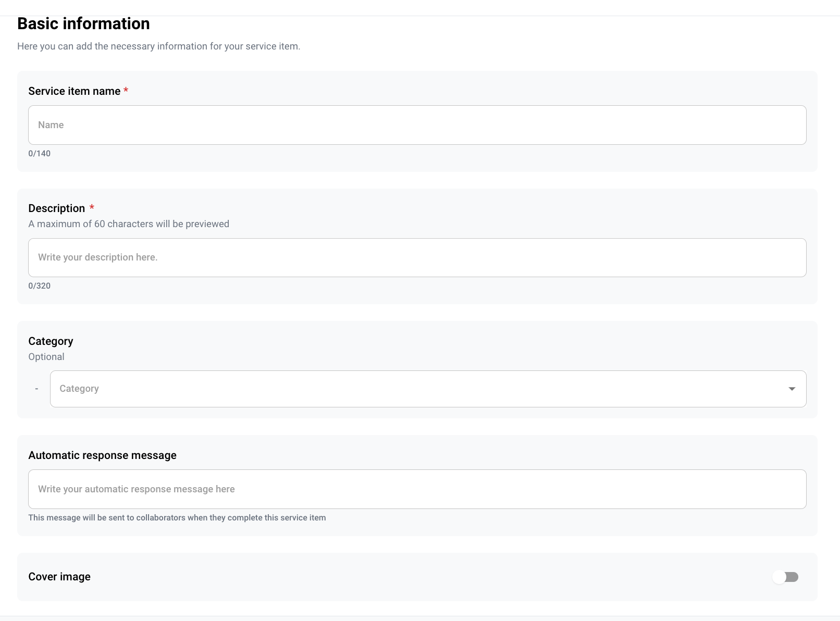840x621 pixels.
Task: Click the 60 characters preview hint
Action: 129,224
